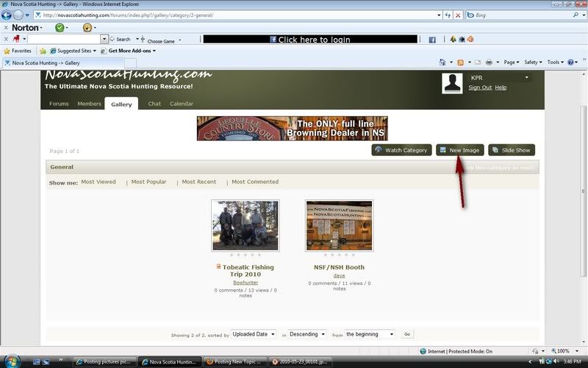Click Add to Favorites Bar star icon
This screenshot has width=588, height=368.
(43, 51)
